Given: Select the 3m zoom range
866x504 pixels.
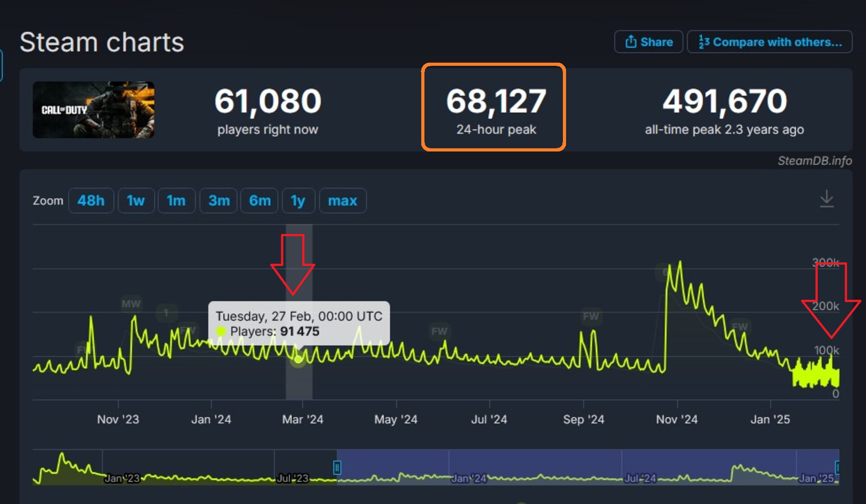Looking at the screenshot, I should [x=219, y=201].
